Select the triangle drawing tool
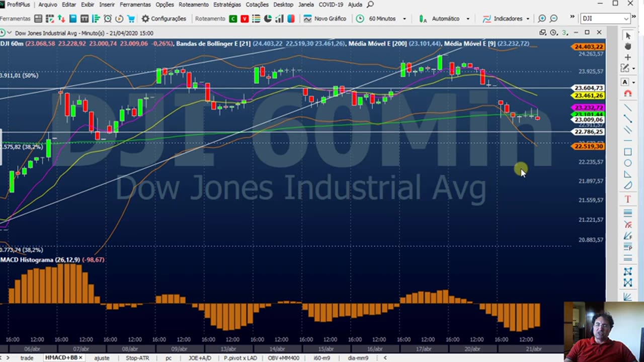This screenshot has height=362, width=644. point(627,174)
